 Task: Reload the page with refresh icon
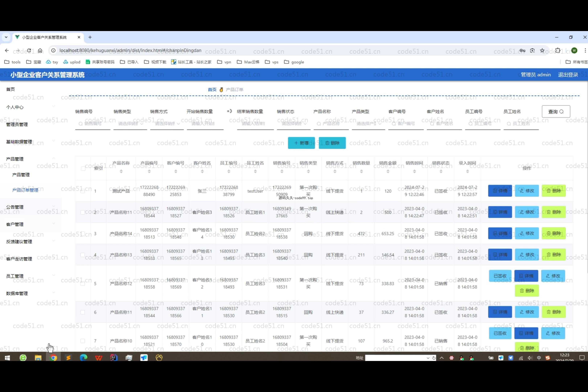[x=29, y=50]
